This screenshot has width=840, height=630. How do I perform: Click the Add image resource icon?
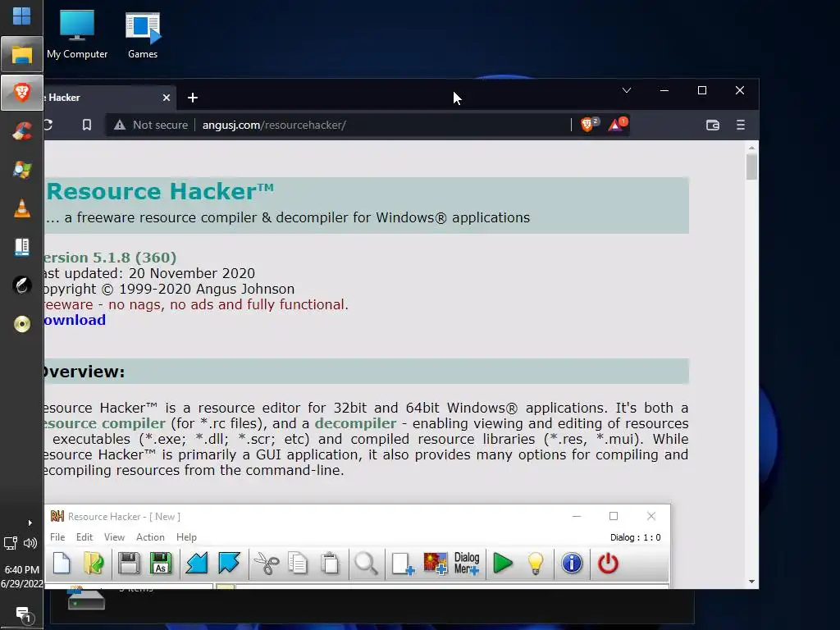coord(435,564)
